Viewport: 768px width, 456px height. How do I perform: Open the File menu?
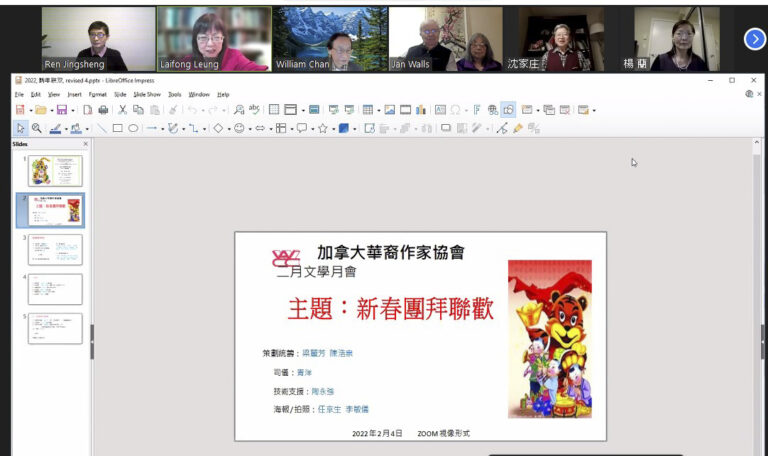19,95
